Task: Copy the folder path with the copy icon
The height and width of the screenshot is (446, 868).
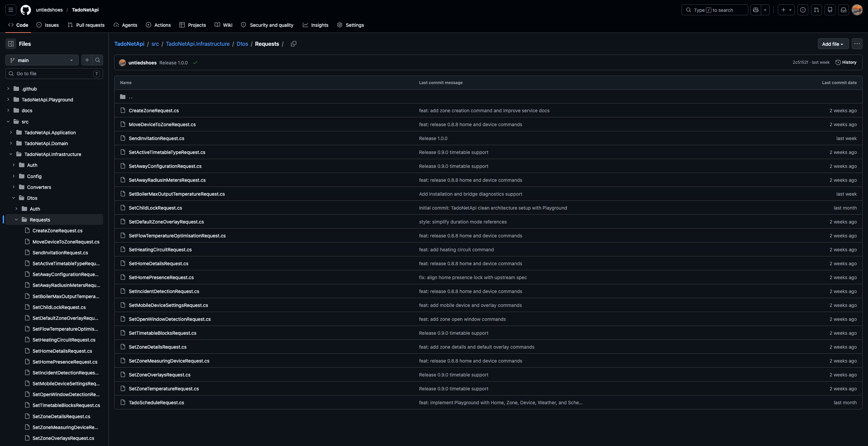Action: pos(294,44)
